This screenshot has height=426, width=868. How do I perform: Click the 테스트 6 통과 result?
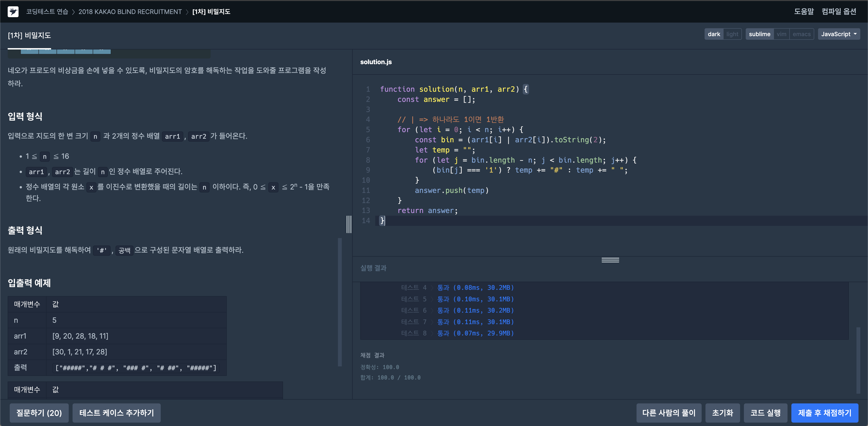pos(475,311)
